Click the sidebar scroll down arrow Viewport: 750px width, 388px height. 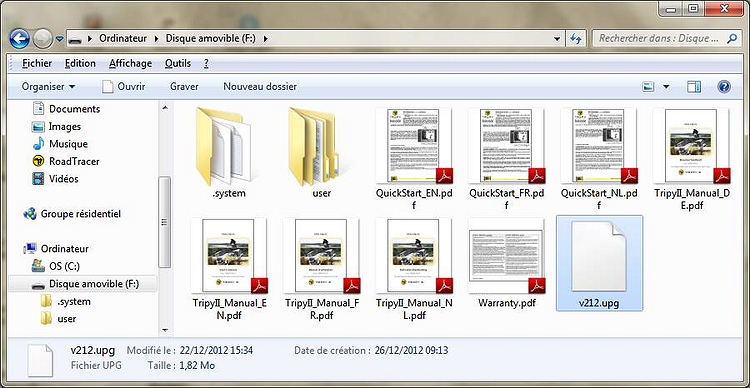coord(165,330)
